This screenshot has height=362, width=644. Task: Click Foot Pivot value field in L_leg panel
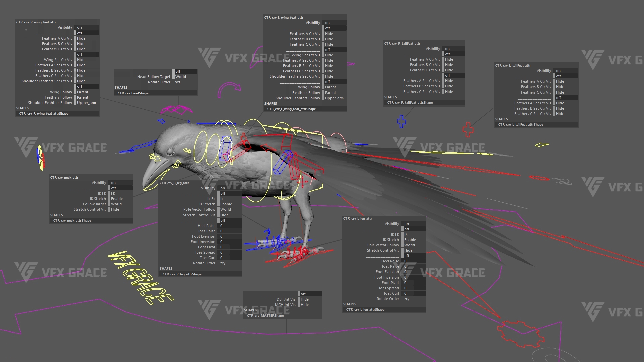tap(414, 283)
